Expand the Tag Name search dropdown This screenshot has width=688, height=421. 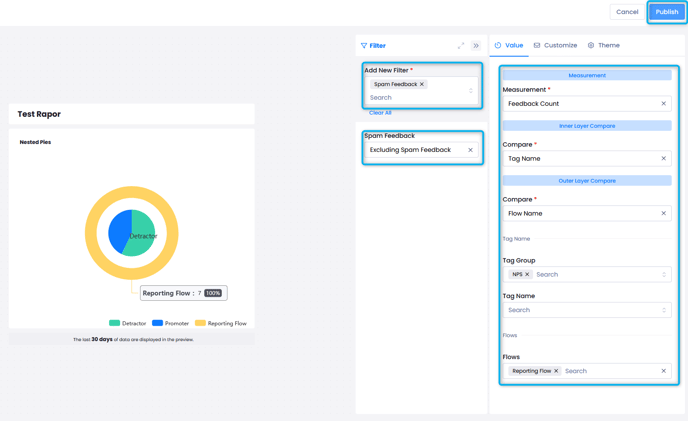(x=663, y=310)
